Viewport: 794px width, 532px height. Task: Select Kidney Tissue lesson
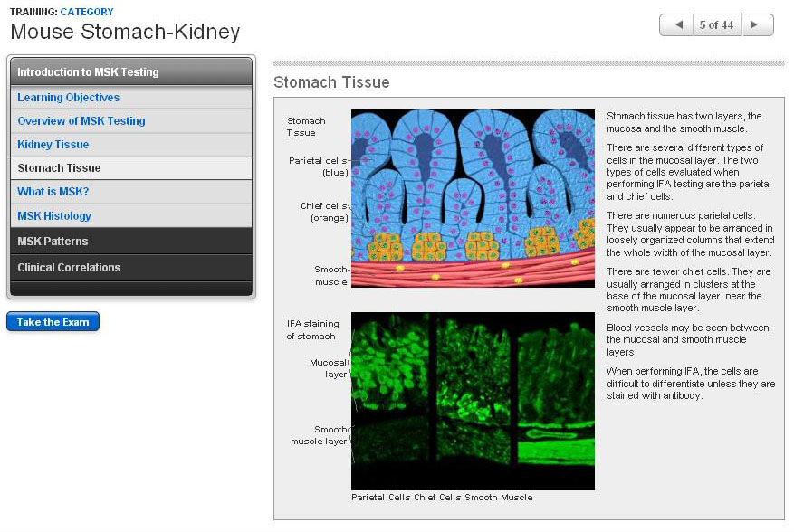click(53, 145)
